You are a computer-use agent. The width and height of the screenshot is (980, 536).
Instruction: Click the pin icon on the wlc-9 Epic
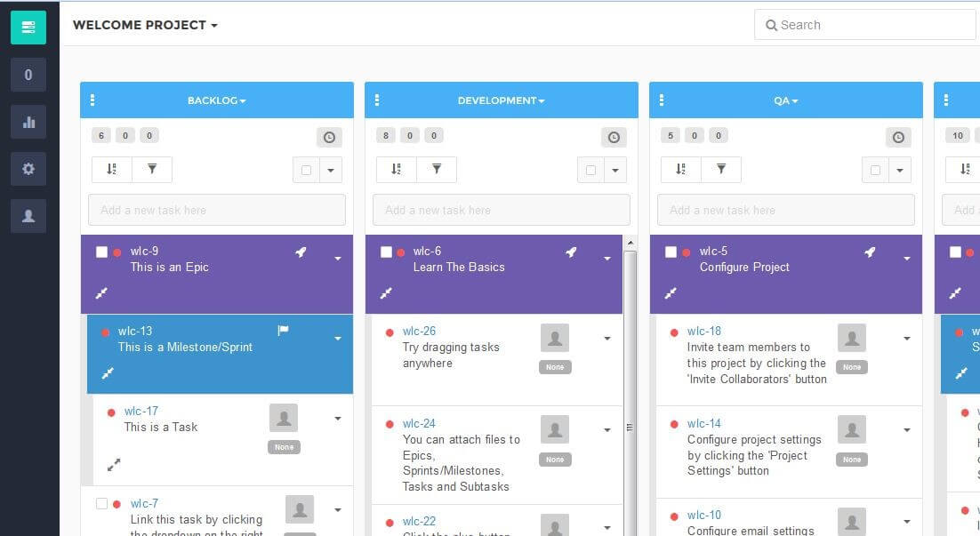(301, 252)
